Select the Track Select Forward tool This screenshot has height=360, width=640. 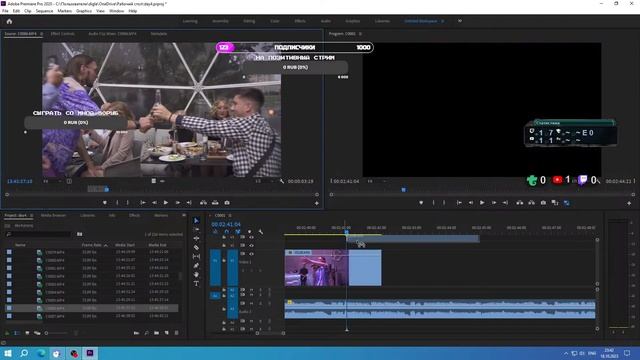pyautogui.click(x=196, y=229)
